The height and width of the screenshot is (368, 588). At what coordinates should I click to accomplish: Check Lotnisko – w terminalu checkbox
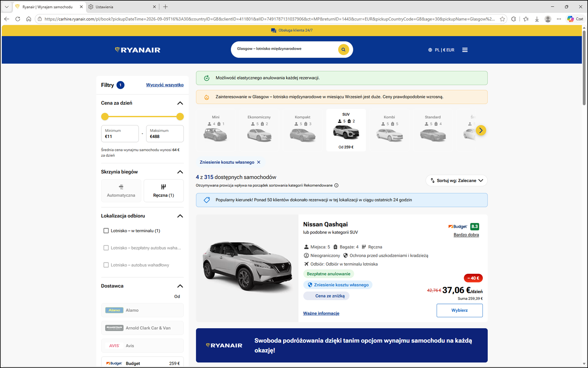106,231
